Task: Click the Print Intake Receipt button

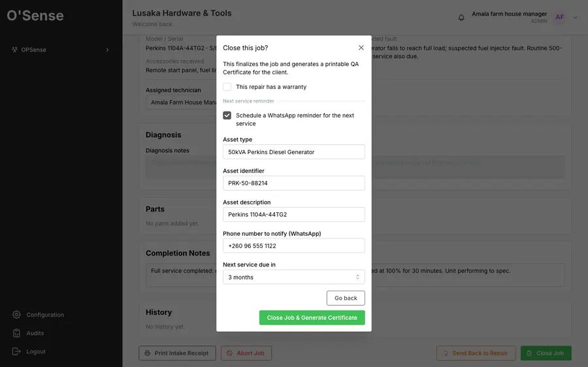Action: pos(177,353)
